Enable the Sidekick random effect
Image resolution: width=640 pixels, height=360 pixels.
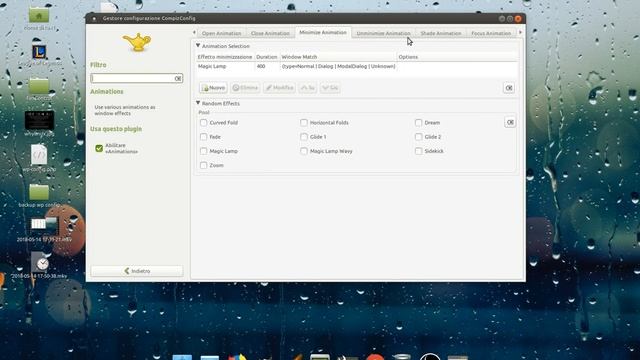point(418,151)
